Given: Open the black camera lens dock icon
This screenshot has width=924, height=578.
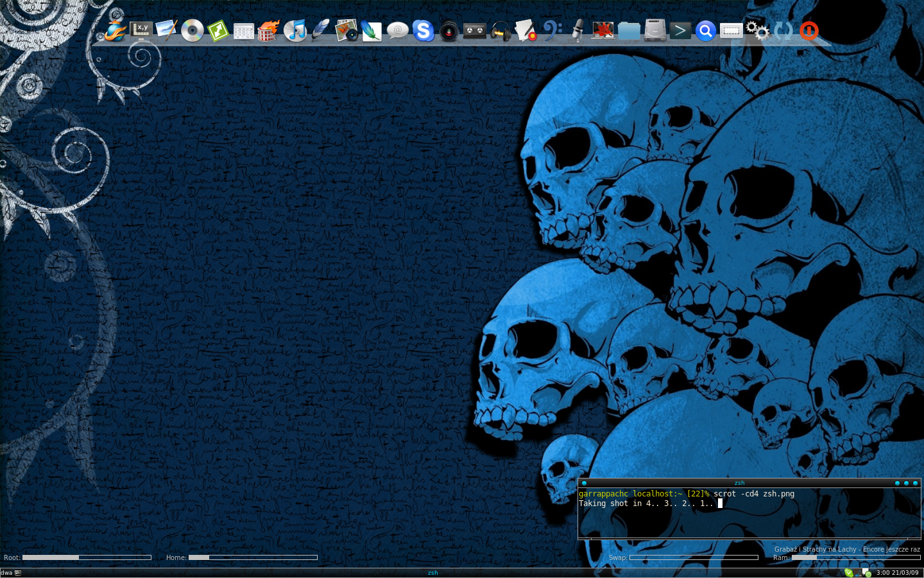Looking at the screenshot, I should click(449, 31).
